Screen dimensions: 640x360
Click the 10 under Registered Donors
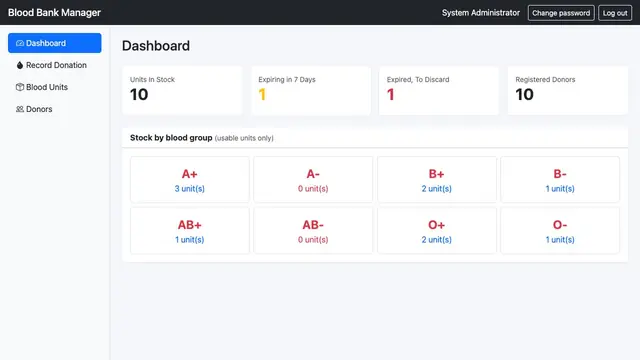click(x=524, y=95)
